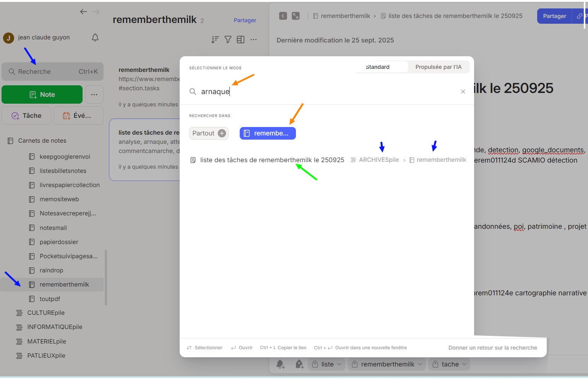Image resolution: width=588 pixels, height=381 pixels.
Task: Open more options in the note list toolbar
Action: [253, 39]
